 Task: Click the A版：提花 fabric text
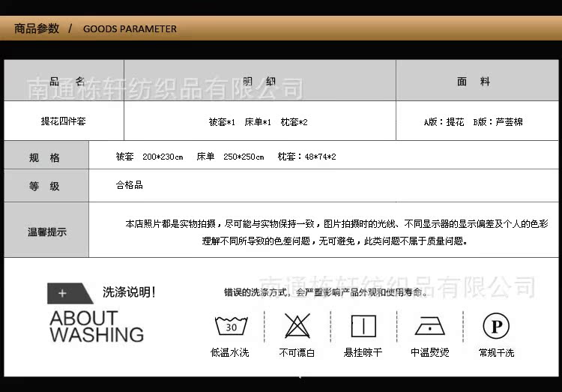coord(444,122)
